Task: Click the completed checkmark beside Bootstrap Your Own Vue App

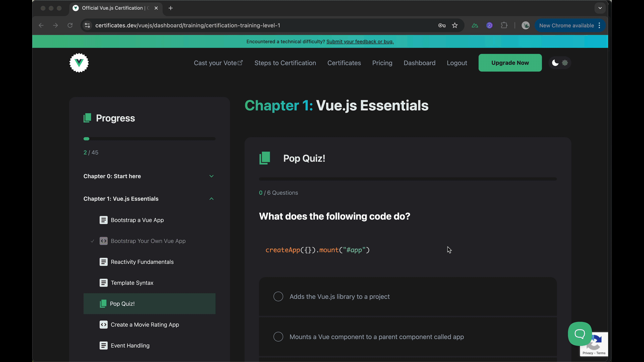Action: 92,241
